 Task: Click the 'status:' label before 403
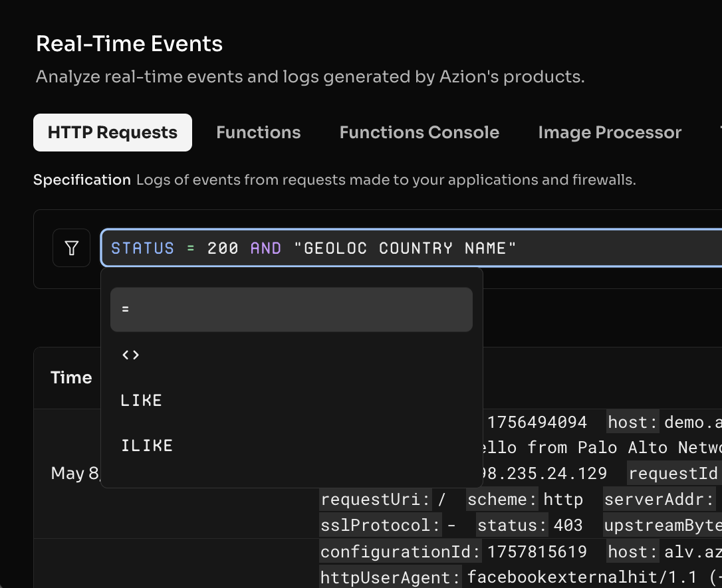pos(512,525)
